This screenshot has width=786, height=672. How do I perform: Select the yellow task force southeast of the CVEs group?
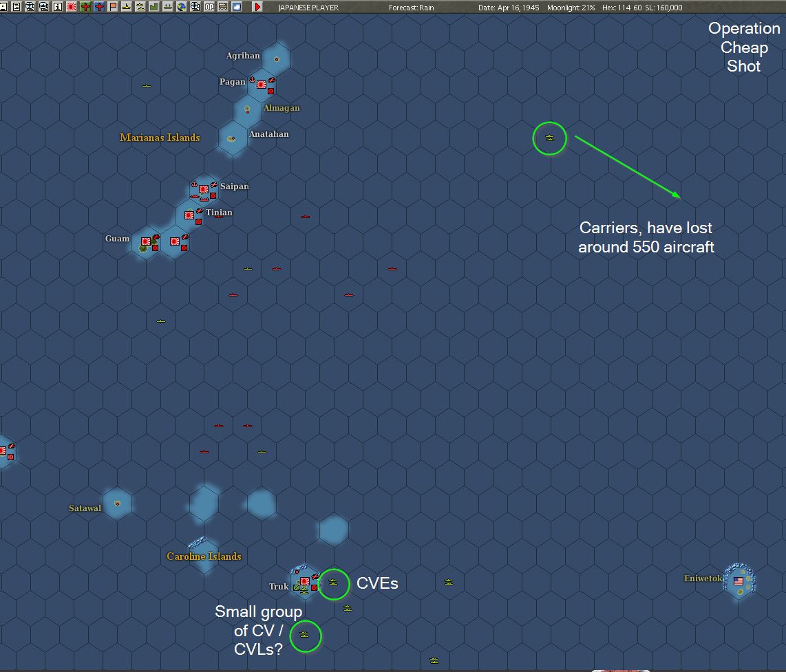point(348,608)
